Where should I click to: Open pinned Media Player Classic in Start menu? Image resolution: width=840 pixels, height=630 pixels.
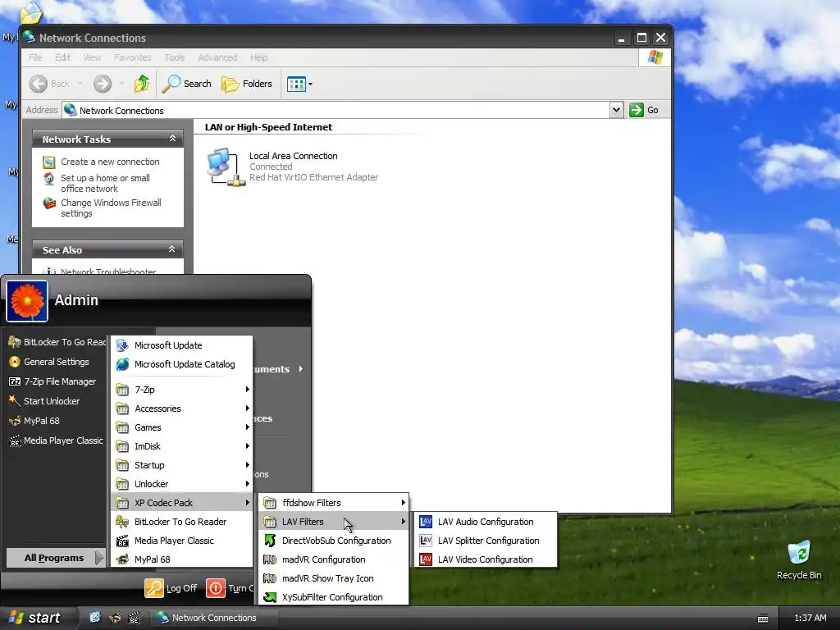[x=56, y=441]
